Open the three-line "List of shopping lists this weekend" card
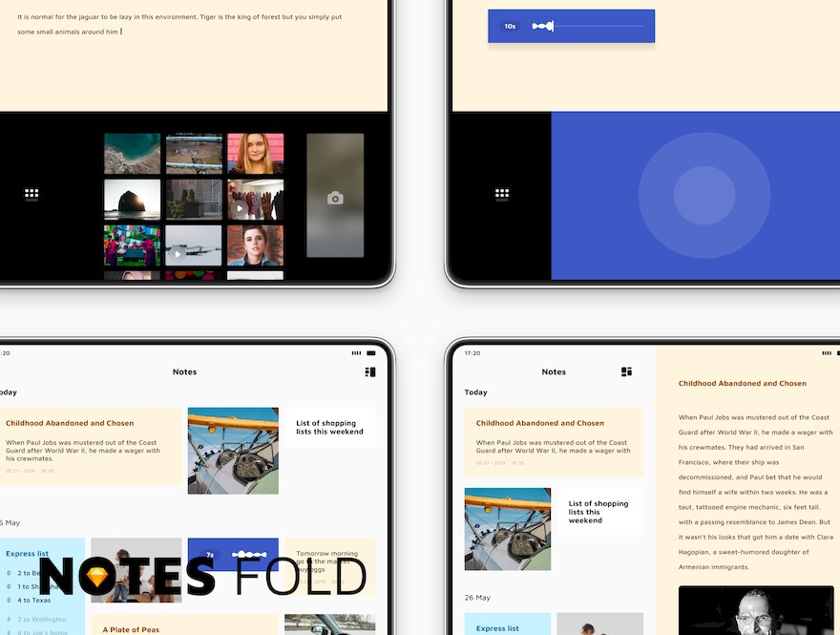840x635 pixels. (x=600, y=511)
